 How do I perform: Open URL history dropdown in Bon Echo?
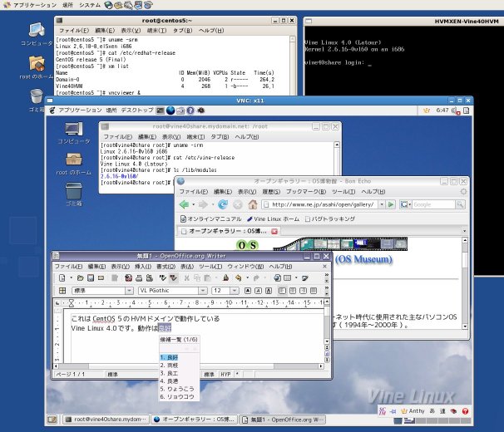coord(381,204)
